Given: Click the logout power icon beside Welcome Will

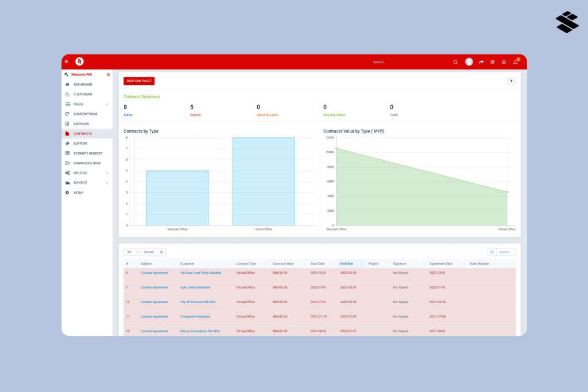Looking at the screenshot, I should (109, 75).
